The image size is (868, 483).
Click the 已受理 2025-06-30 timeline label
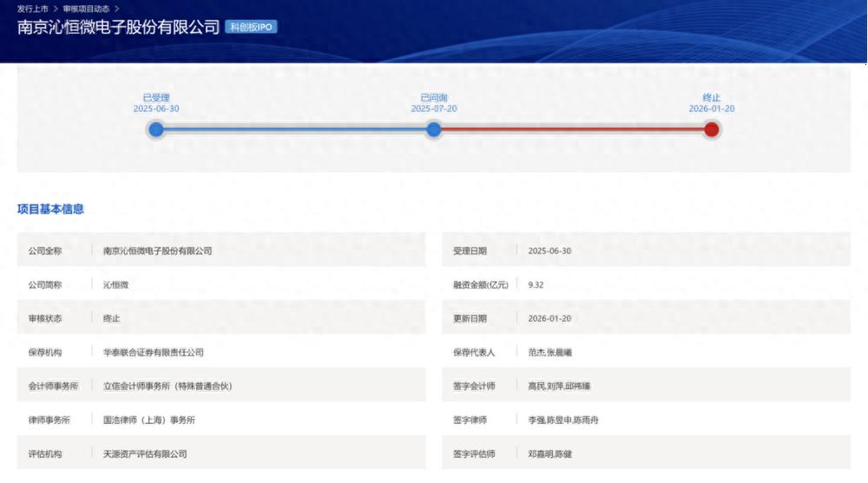point(156,103)
